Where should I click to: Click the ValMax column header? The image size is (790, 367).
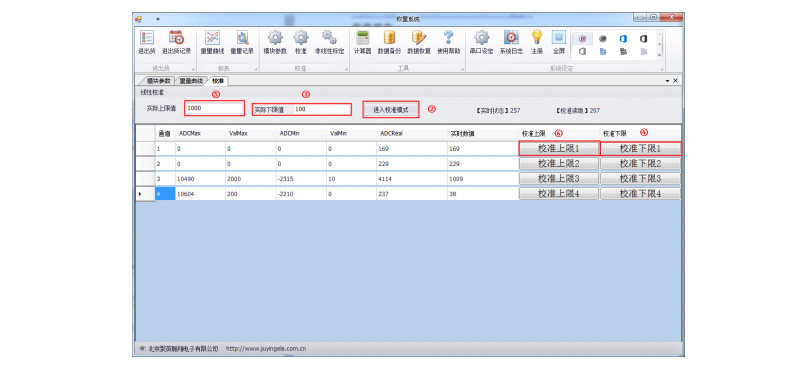click(250, 134)
